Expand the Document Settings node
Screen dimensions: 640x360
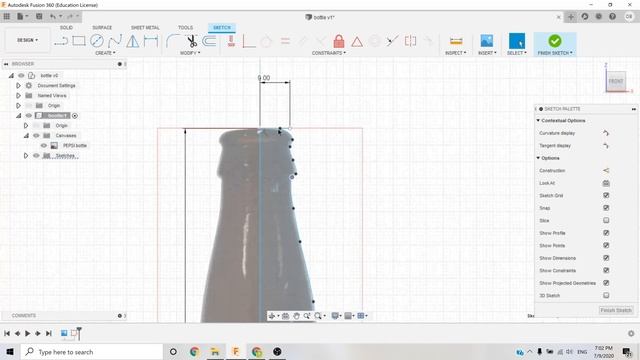(x=18, y=86)
